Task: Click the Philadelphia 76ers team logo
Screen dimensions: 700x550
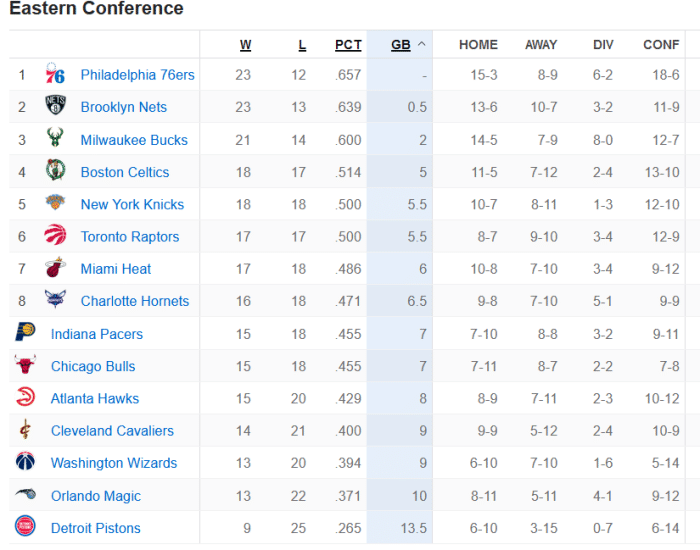Action: click(x=55, y=74)
